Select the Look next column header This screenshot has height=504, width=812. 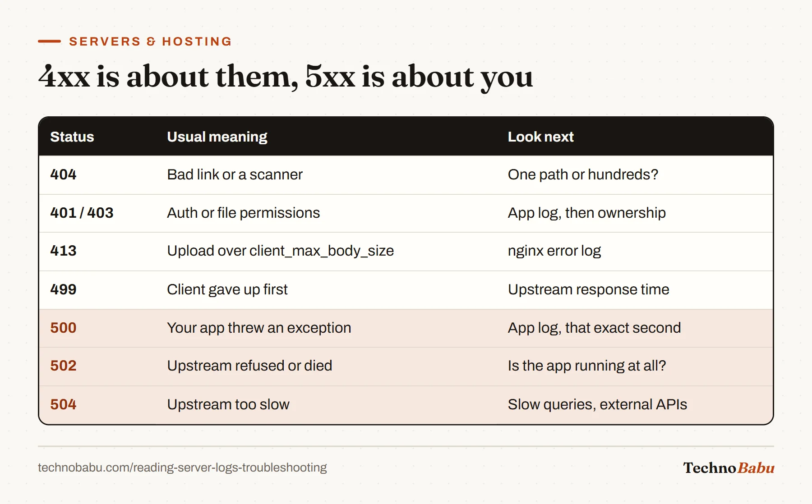coord(540,137)
